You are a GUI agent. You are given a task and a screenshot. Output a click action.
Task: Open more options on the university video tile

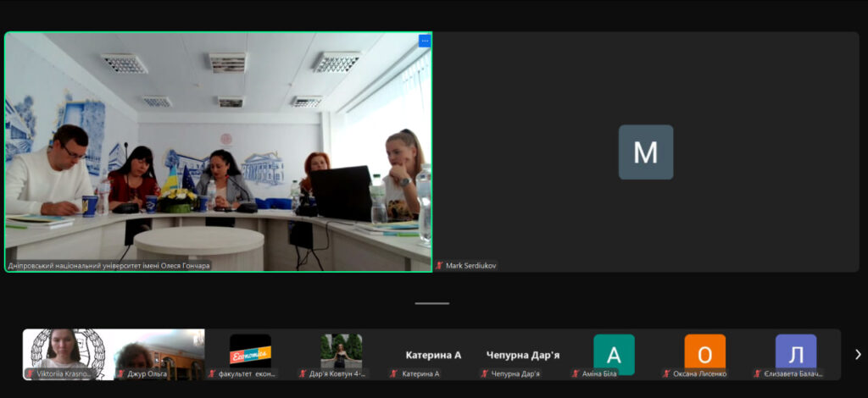425,41
